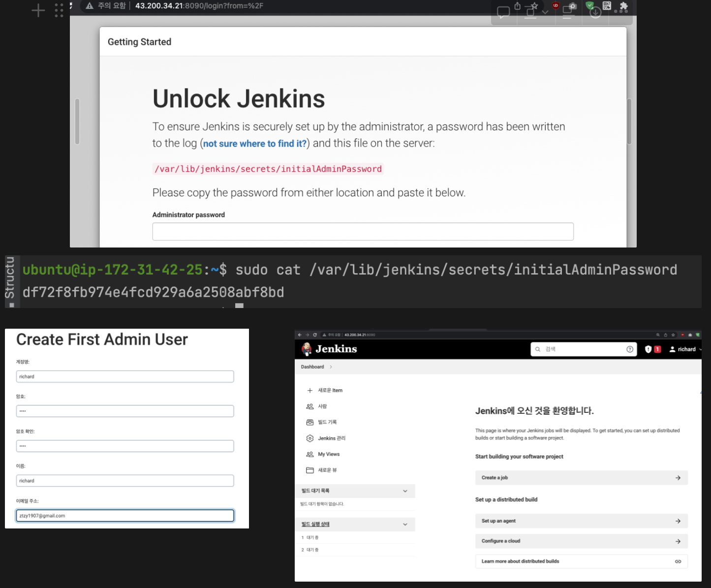This screenshot has height=588, width=711.
Task: Click the 이름 field containing richard
Action: pos(125,481)
